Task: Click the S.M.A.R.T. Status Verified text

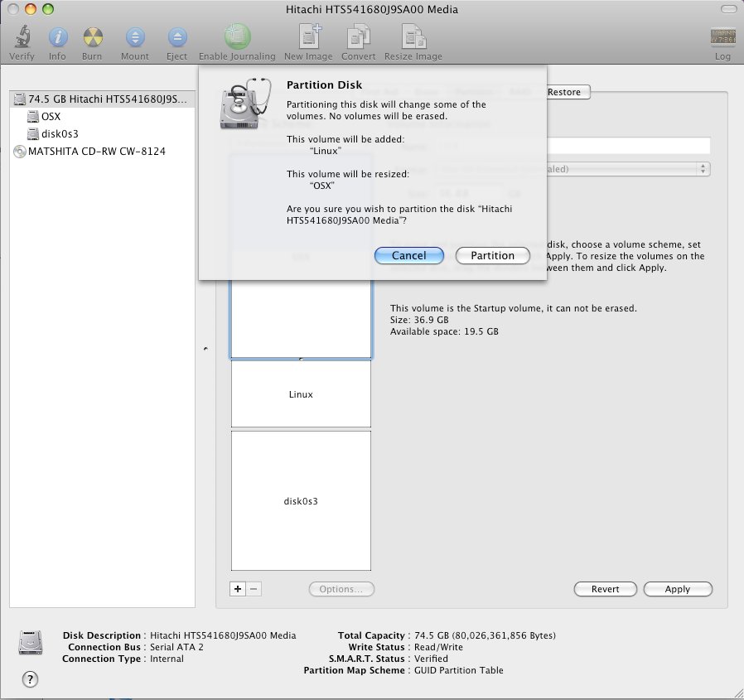Action: (x=431, y=659)
